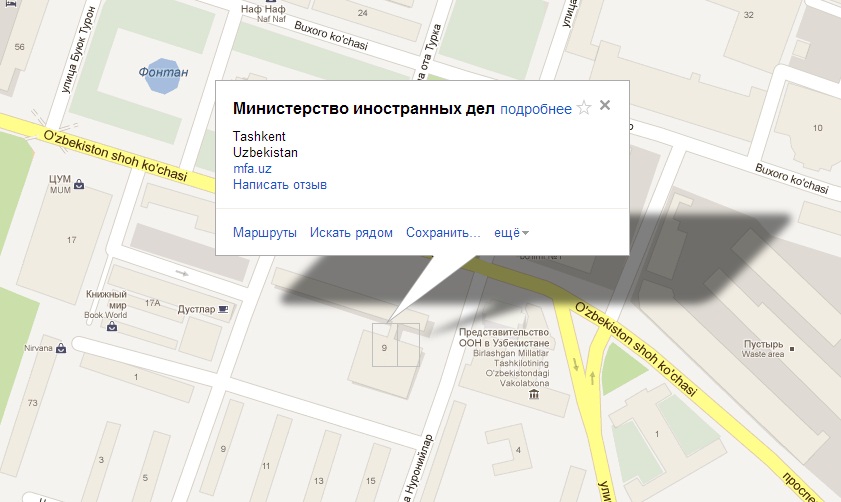Select building number 9 outline
The width and height of the screenshot is (841, 502).
coord(396,345)
